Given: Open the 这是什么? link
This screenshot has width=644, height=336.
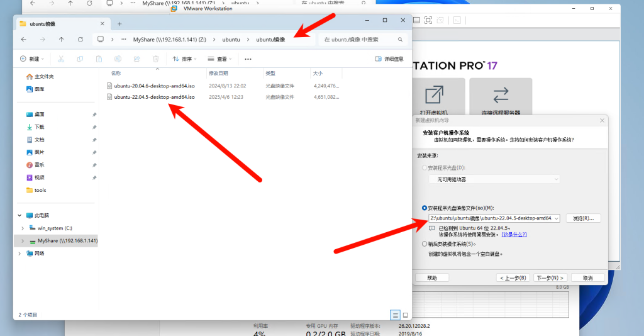Looking at the screenshot, I should click(514, 235).
